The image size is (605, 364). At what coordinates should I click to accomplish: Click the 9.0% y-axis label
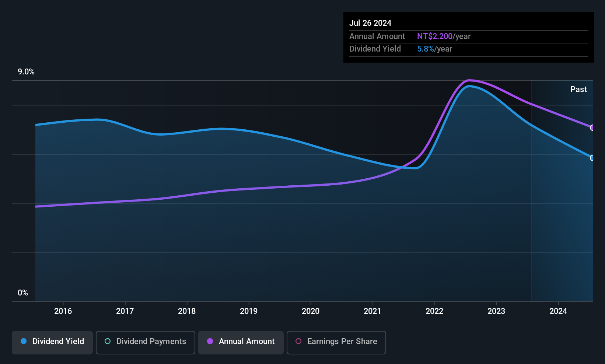(26, 72)
